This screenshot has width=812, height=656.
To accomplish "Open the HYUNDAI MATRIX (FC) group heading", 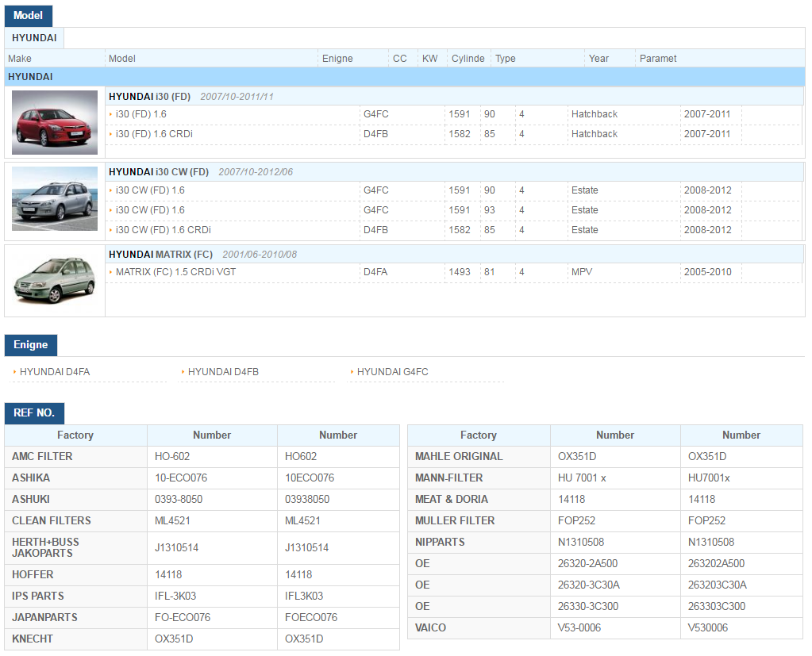I will (x=160, y=255).
